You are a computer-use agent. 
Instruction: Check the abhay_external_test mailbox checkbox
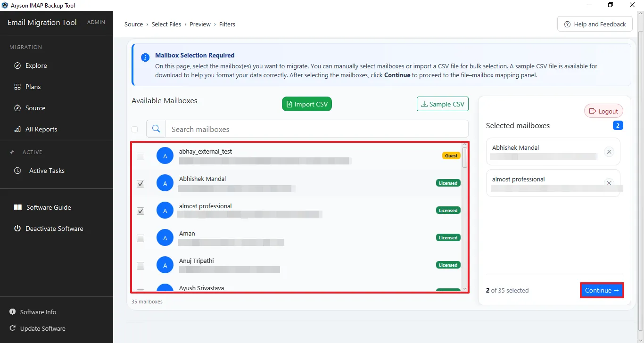140,156
